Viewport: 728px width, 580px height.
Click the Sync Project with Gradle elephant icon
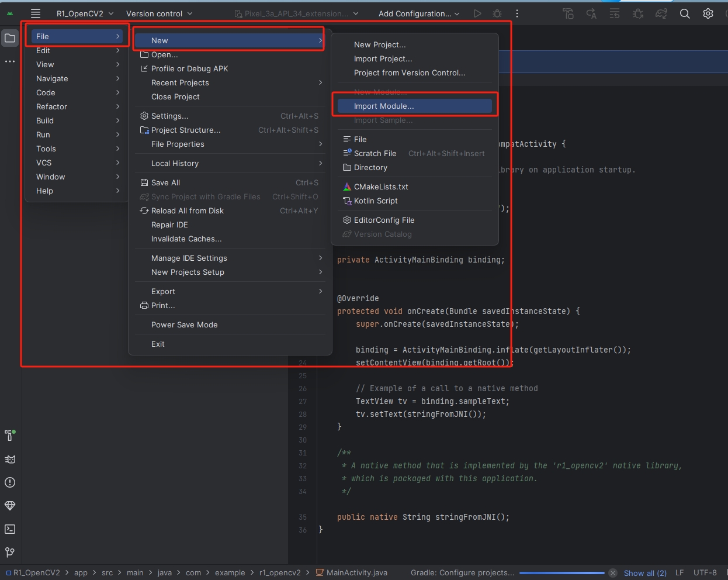661,13
